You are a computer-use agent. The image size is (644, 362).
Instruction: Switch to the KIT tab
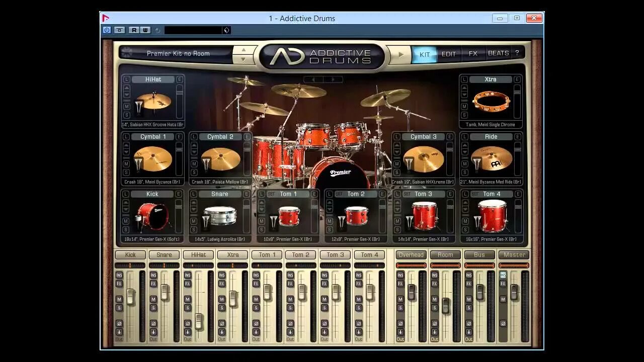coord(425,54)
